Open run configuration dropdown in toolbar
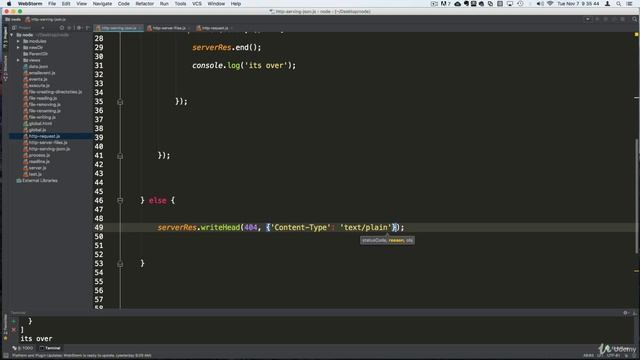This screenshot has width=640, height=360. point(588,19)
